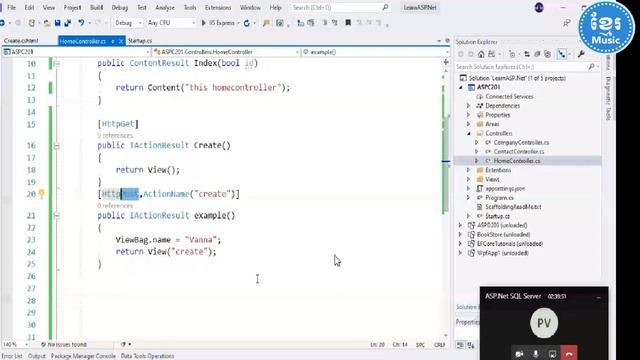
Task: Click the sync active document arrows icon
Action: 527,54
